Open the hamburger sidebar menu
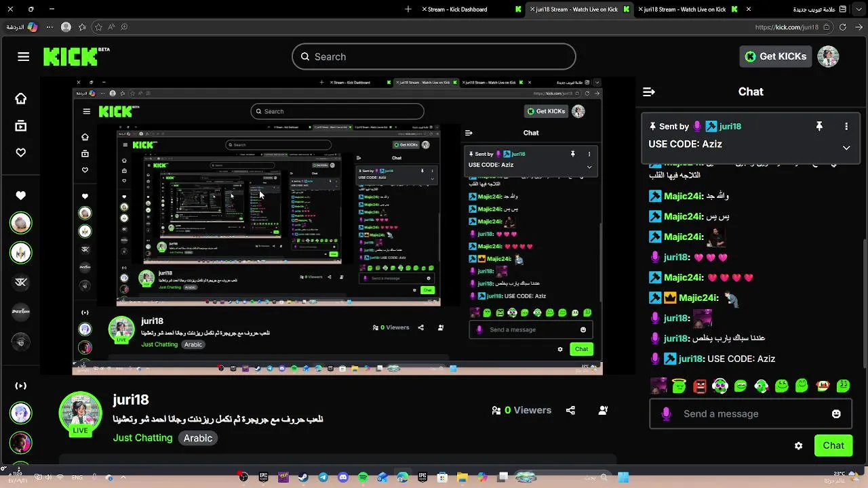 pyautogui.click(x=24, y=57)
